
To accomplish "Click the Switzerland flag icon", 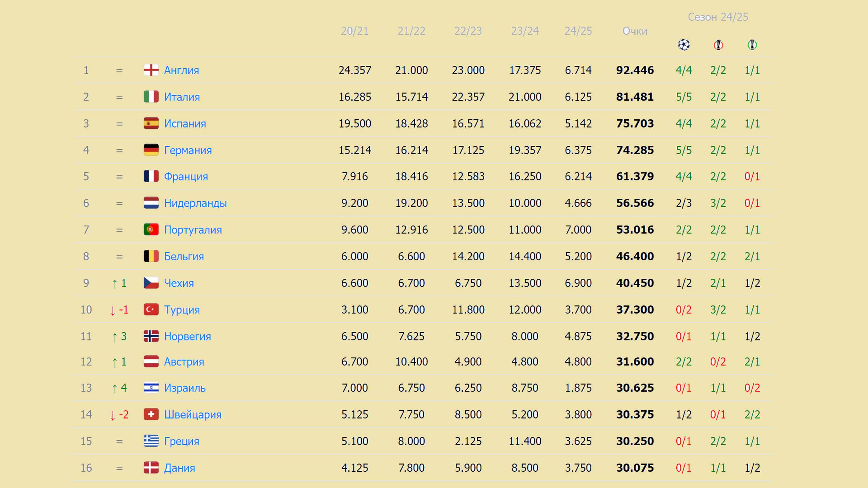I will [x=151, y=414].
